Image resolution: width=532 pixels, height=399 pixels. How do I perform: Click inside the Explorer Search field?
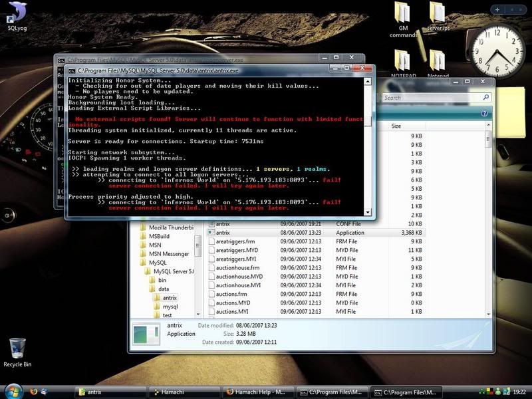pyautogui.click(x=432, y=98)
